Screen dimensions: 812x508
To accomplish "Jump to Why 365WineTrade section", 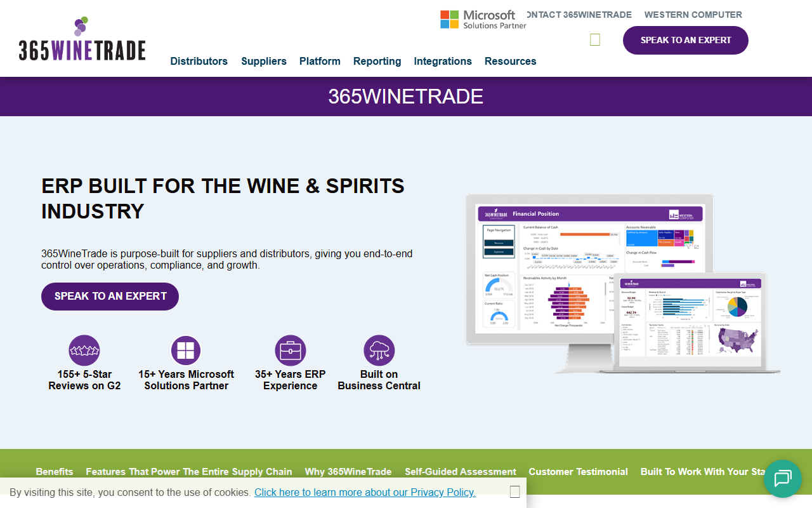I will [x=348, y=472].
